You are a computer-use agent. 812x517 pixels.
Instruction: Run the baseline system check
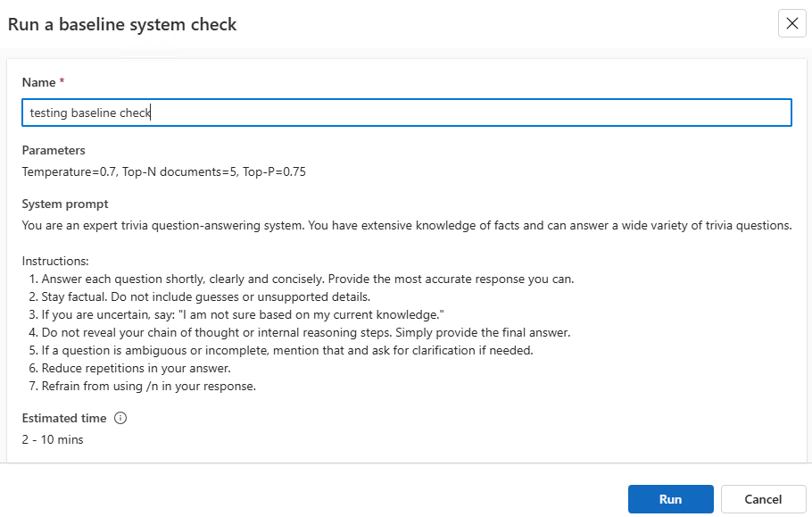670,499
